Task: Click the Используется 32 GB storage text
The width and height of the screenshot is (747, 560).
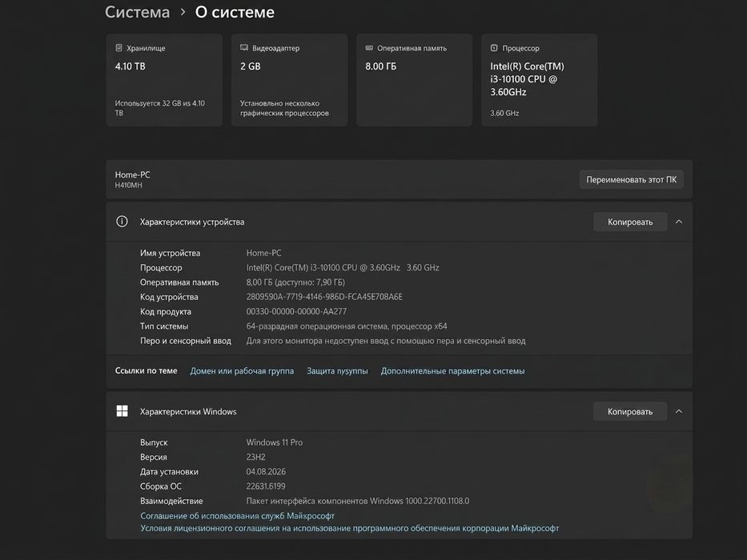Action: [x=159, y=108]
